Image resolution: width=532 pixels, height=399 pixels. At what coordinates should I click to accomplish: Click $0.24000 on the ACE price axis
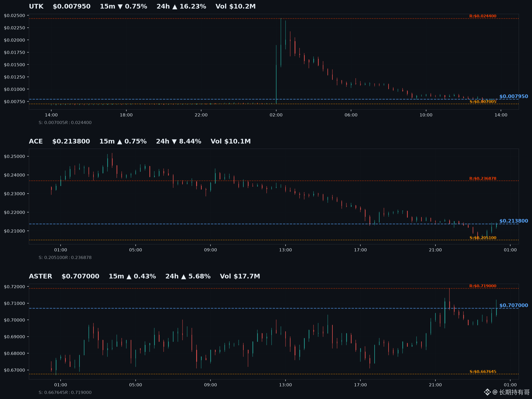click(14, 175)
